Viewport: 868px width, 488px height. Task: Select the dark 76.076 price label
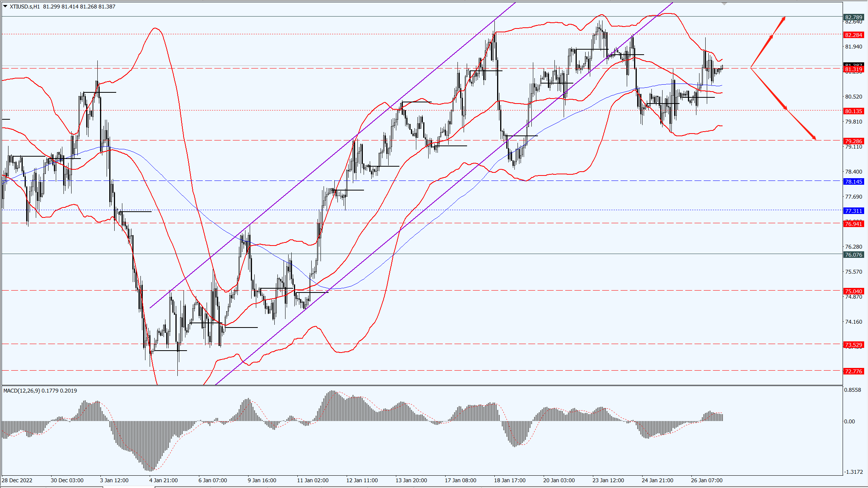[x=853, y=255]
